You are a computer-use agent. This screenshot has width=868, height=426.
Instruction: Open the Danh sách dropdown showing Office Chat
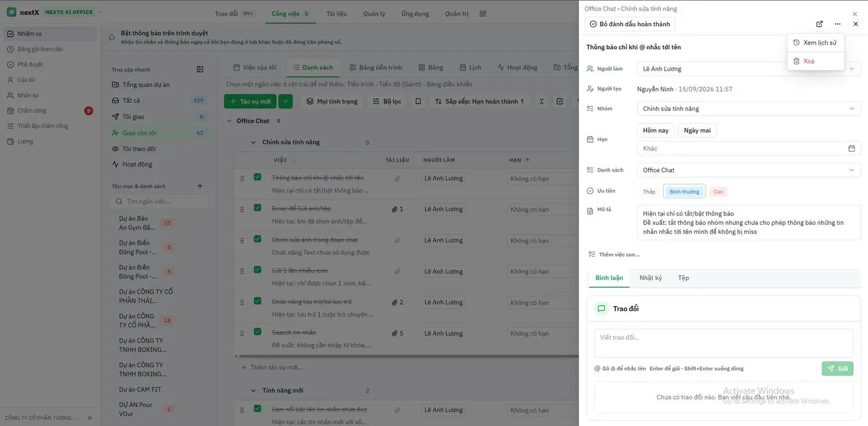point(749,170)
